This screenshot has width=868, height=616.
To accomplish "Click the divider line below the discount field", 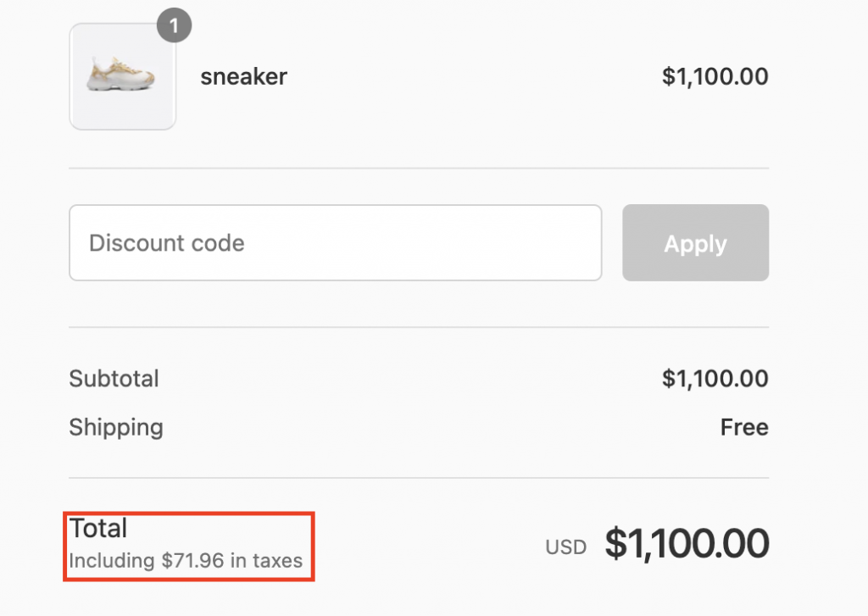I will (x=419, y=327).
